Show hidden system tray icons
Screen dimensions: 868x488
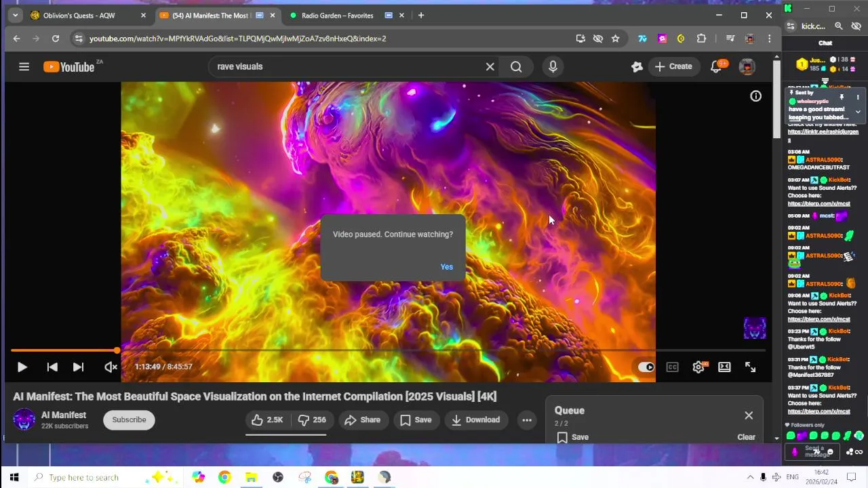(750, 477)
